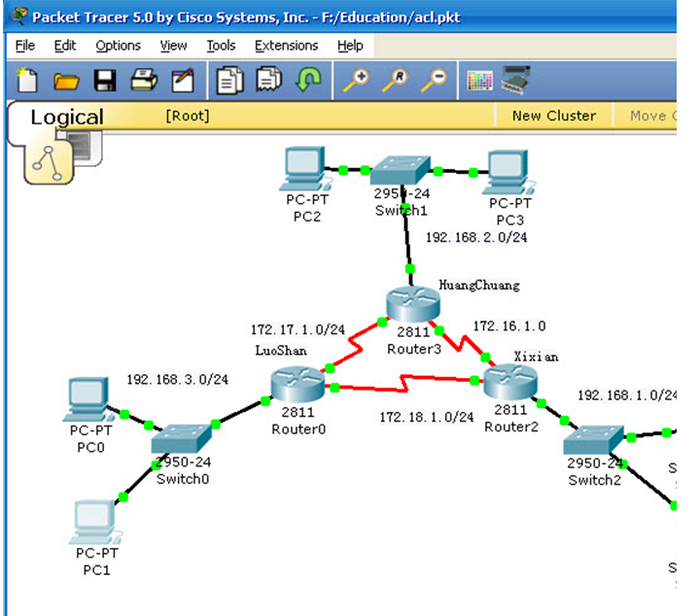Open the File menu
This screenshot has width=700, height=616.
(x=25, y=46)
